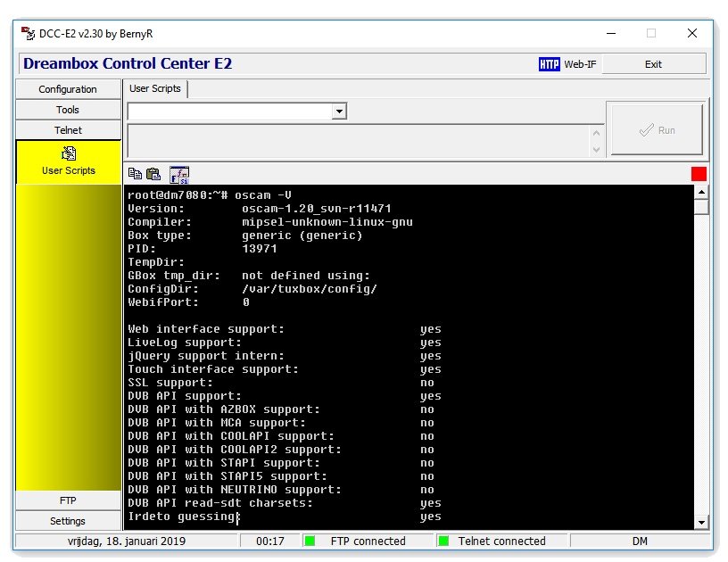Click the paste clipboard icon above the terminal
Image resolution: width=728 pixels, height=562 pixels.
tap(153, 174)
